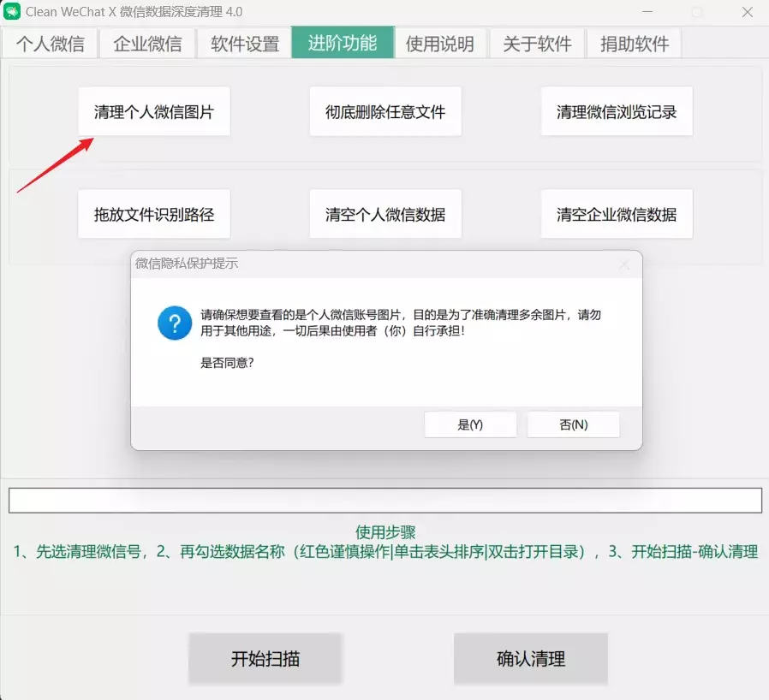
Task: Switch to the 企业微信 tab
Action: 147,44
